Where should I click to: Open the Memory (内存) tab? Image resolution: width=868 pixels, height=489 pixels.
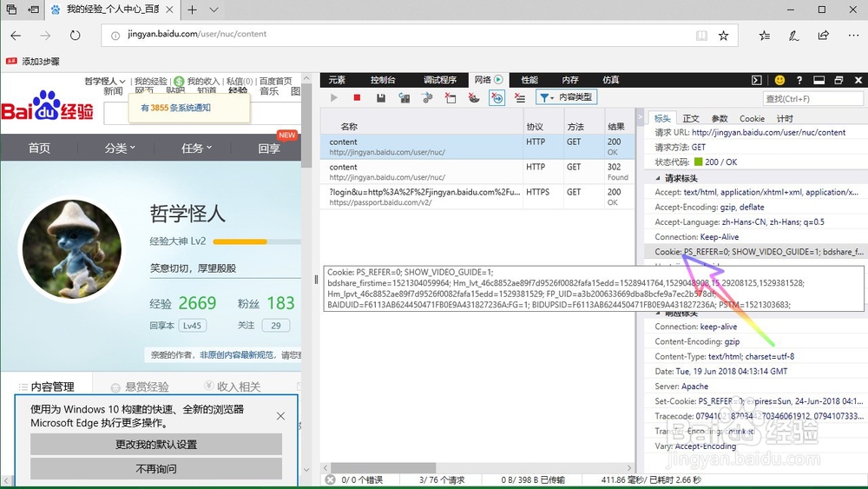(x=570, y=80)
